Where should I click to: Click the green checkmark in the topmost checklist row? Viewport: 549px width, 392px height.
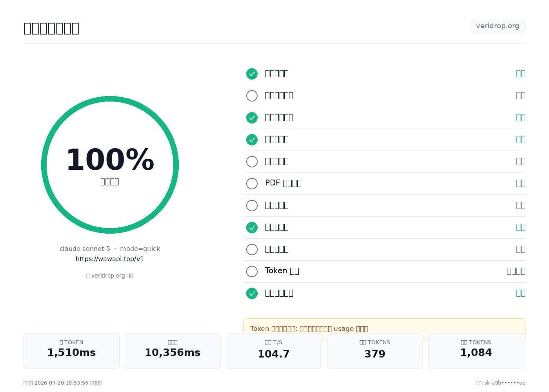coord(252,74)
